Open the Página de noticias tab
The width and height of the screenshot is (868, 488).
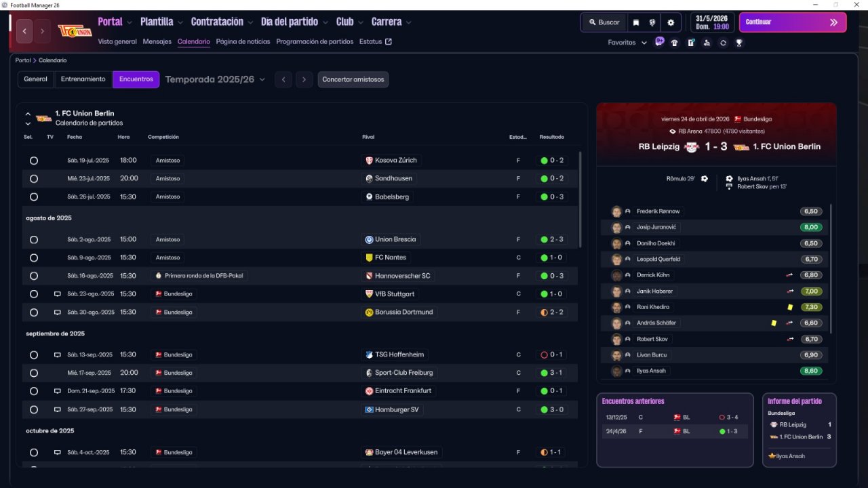coord(243,41)
